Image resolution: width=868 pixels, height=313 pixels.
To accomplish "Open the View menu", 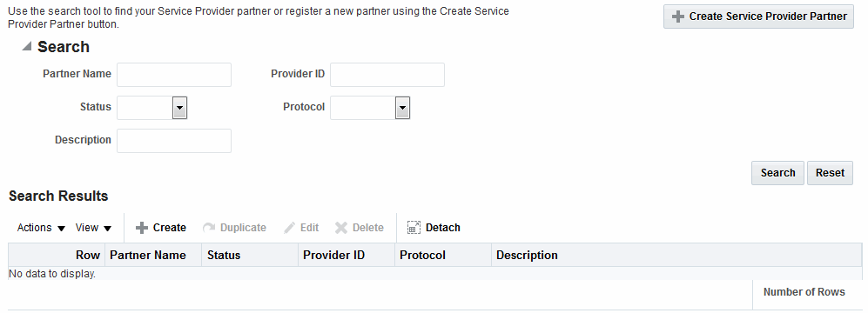I will pyautogui.click(x=93, y=228).
